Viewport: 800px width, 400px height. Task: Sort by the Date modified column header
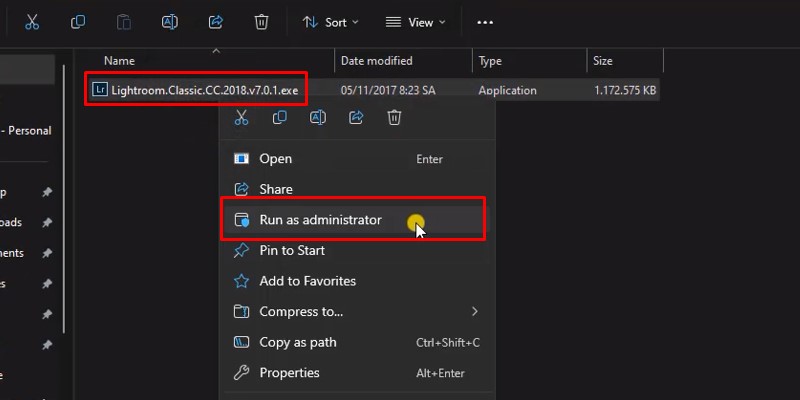click(x=377, y=61)
